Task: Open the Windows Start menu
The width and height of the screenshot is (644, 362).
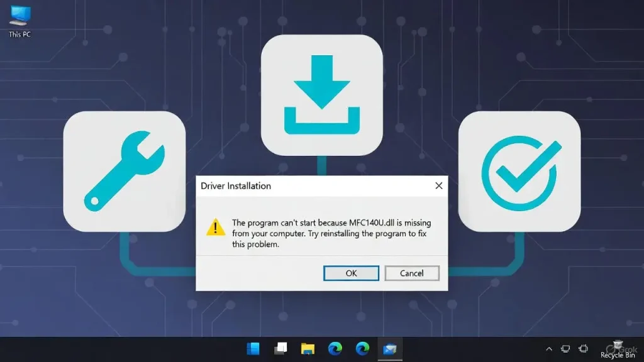Action: [x=253, y=348]
